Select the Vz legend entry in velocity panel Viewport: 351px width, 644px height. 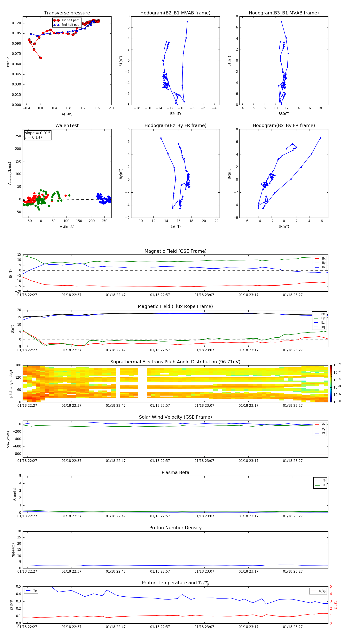click(320, 433)
